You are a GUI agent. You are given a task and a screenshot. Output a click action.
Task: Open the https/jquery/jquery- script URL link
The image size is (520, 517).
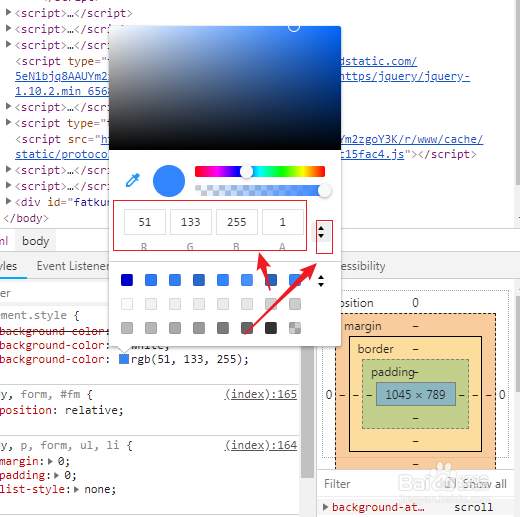(405, 76)
